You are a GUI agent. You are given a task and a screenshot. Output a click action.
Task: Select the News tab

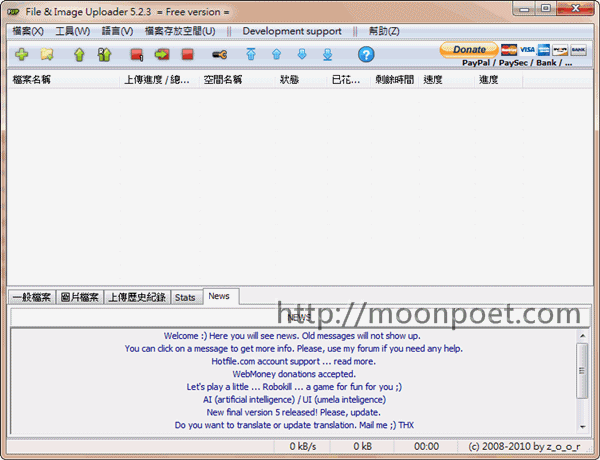219,296
